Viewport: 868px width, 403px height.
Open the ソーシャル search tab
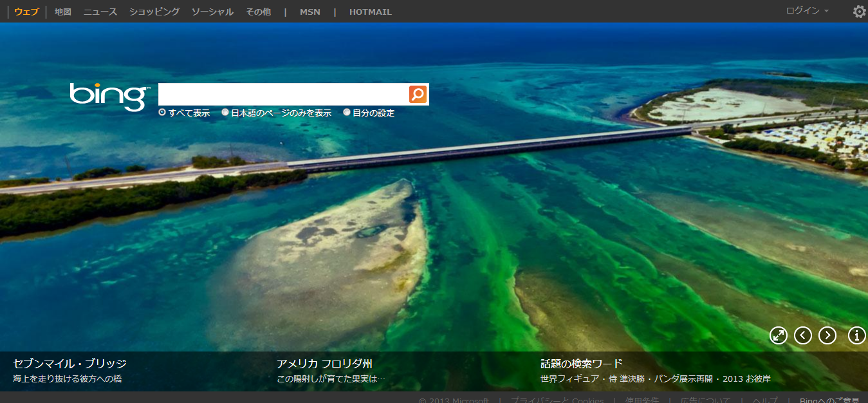212,12
